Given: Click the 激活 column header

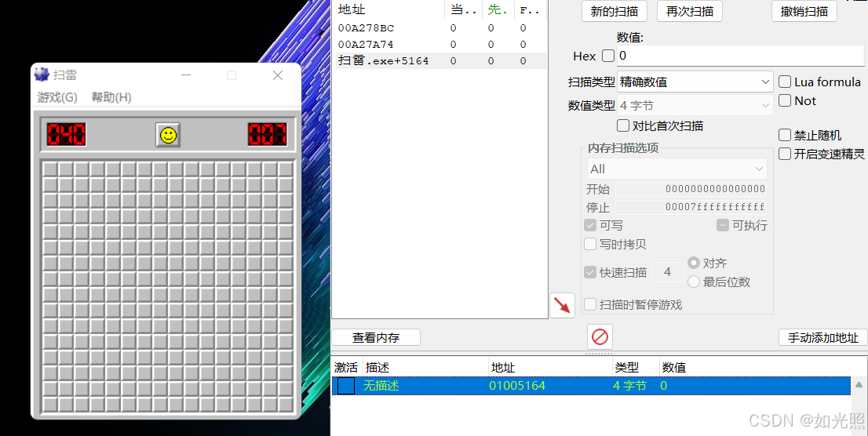Looking at the screenshot, I should [347, 368].
